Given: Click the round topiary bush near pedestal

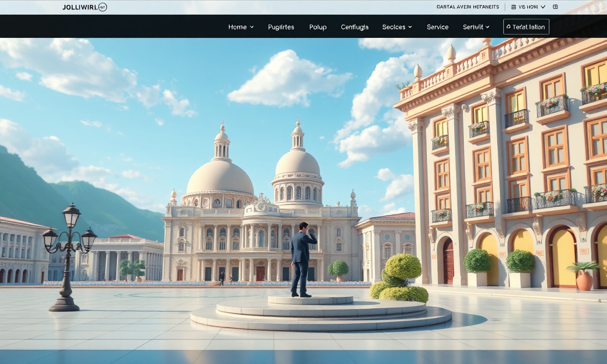Looking at the screenshot, I should click(x=403, y=266).
